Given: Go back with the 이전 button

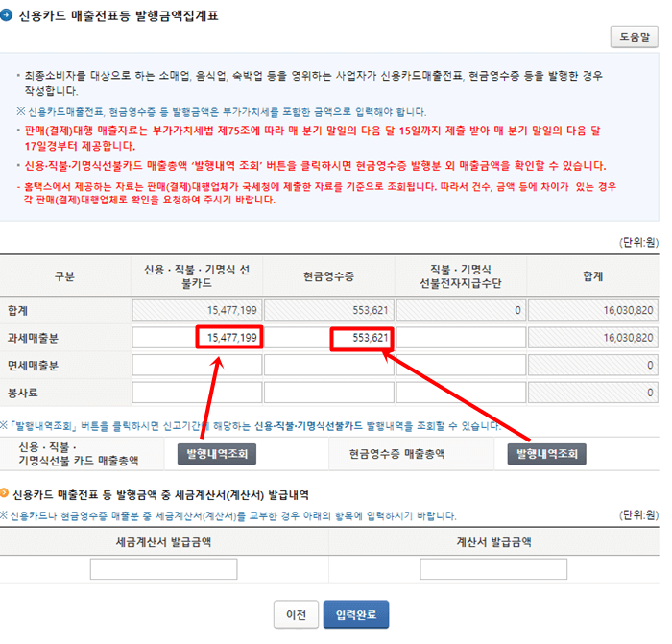Looking at the screenshot, I should pos(296,614).
